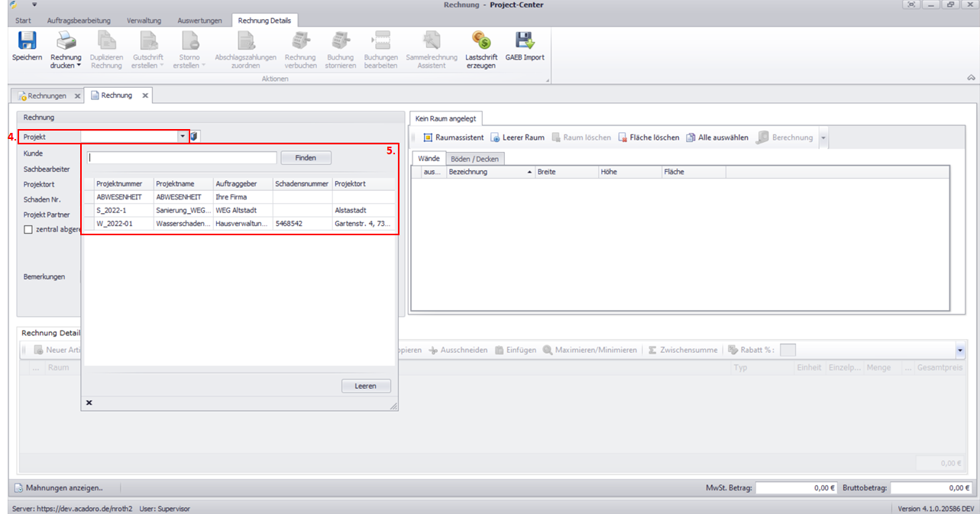Click the project search text field
This screenshot has height=514, width=980.
coord(182,157)
